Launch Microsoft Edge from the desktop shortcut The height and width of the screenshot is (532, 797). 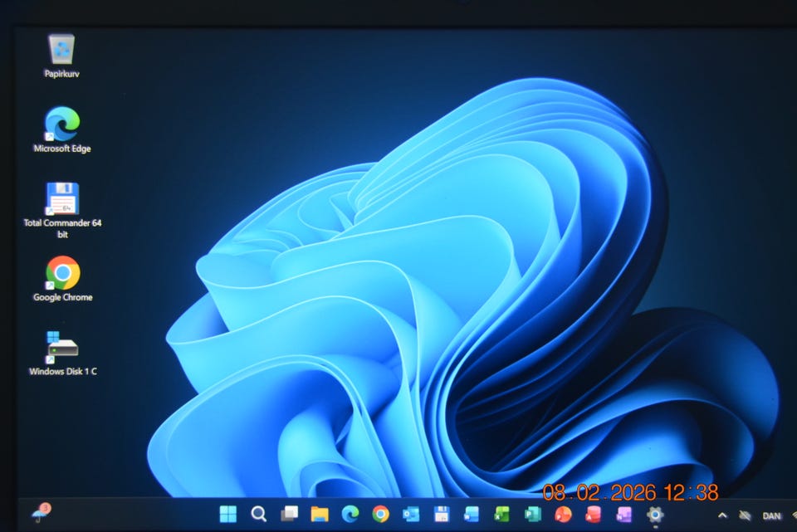61,124
